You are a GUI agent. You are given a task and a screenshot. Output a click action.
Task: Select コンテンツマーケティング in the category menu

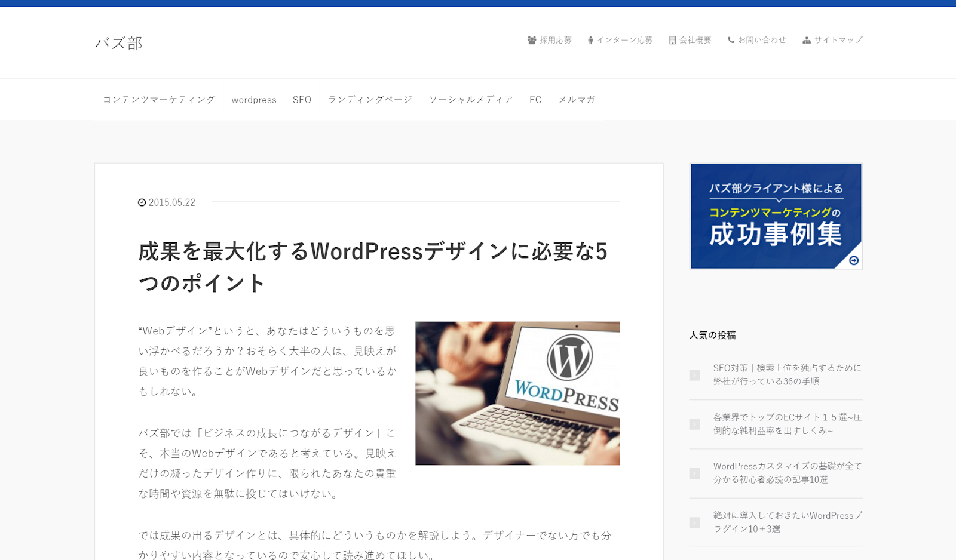pyautogui.click(x=159, y=100)
